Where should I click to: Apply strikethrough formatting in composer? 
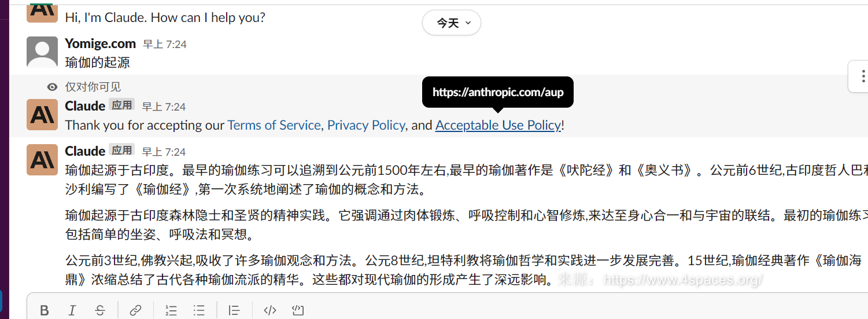click(x=100, y=310)
